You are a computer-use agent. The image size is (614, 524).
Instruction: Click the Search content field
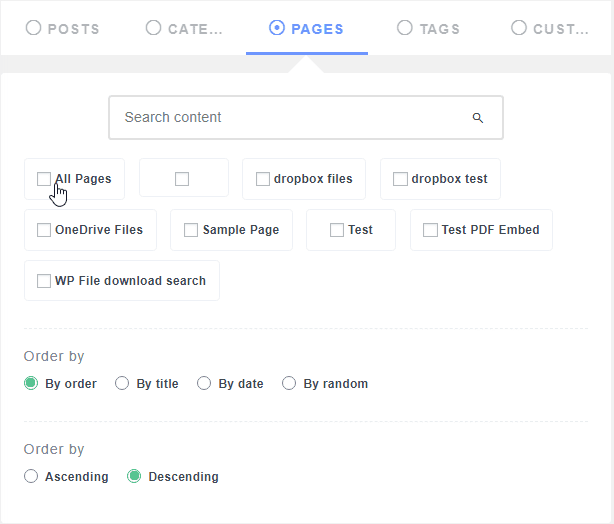pyautogui.click(x=290, y=117)
